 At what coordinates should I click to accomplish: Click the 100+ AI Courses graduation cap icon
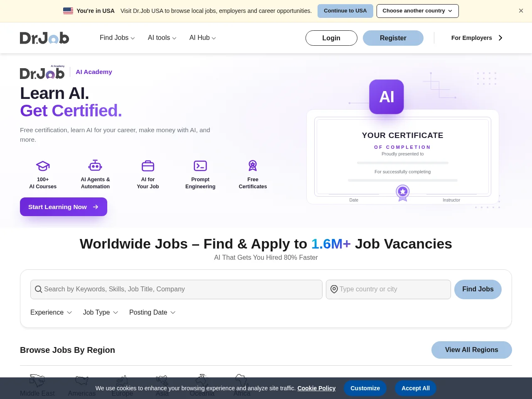tap(43, 166)
